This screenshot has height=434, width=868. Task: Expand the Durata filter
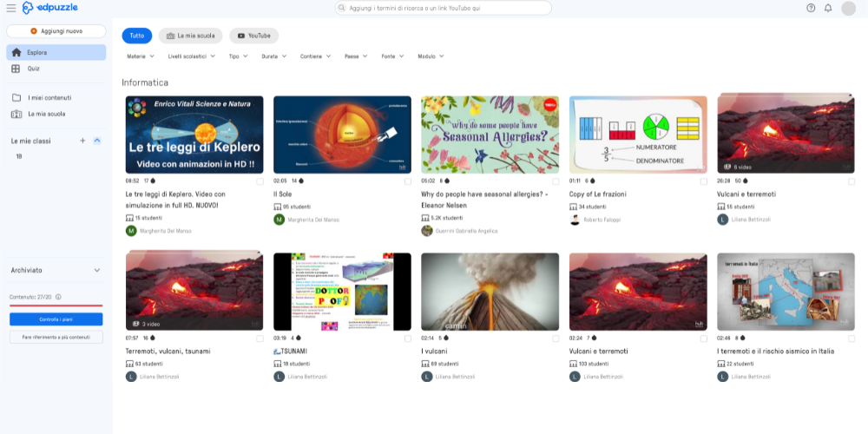[274, 56]
